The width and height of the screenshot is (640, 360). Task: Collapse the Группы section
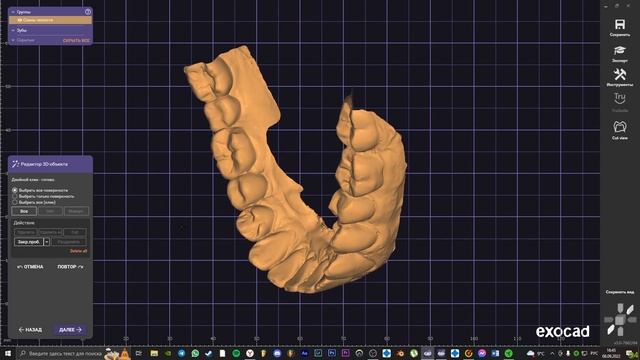coord(13,12)
